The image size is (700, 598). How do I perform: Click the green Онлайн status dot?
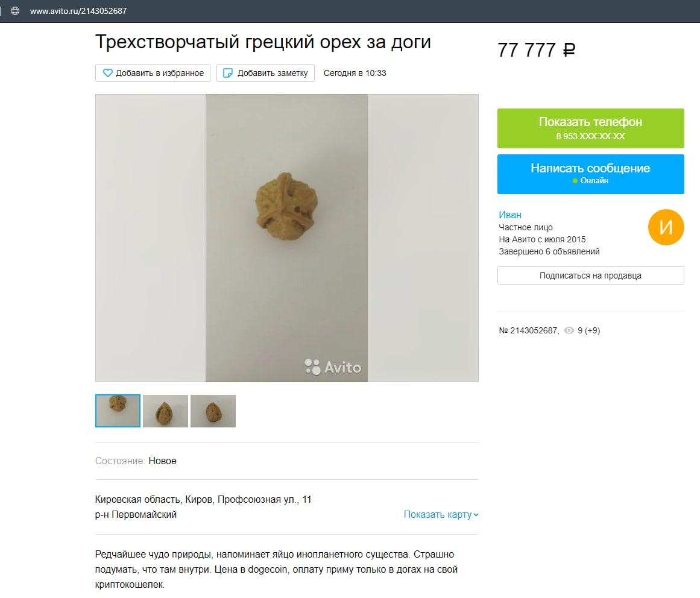(575, 181)
